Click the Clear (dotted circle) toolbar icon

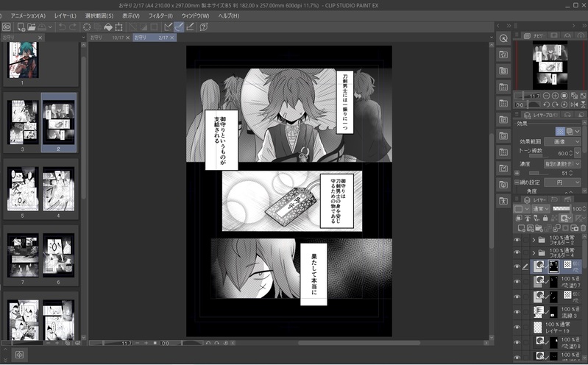[x=87, y=27]
